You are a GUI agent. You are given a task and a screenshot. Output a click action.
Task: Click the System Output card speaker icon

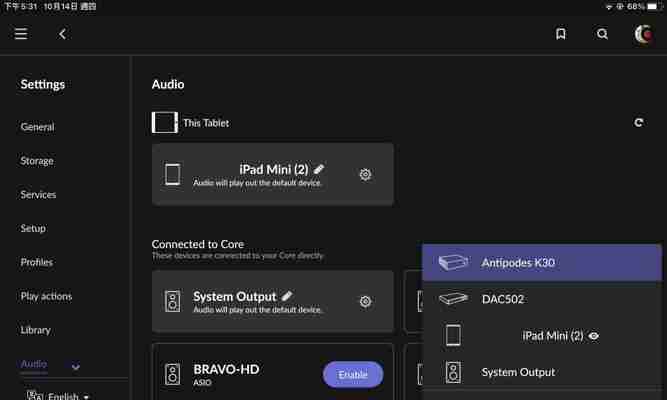click(x=172, y=301)
